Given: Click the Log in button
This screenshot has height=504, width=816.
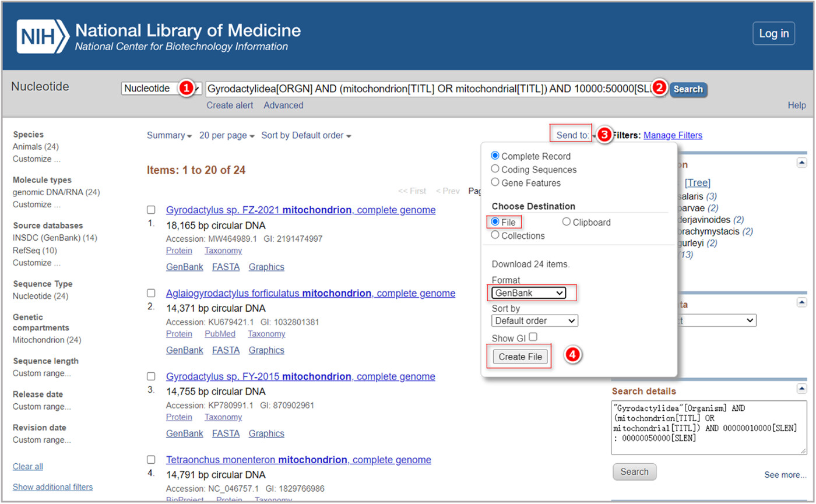Looking at the screenshot, I should pyautogui.click(x=774, y=33).
